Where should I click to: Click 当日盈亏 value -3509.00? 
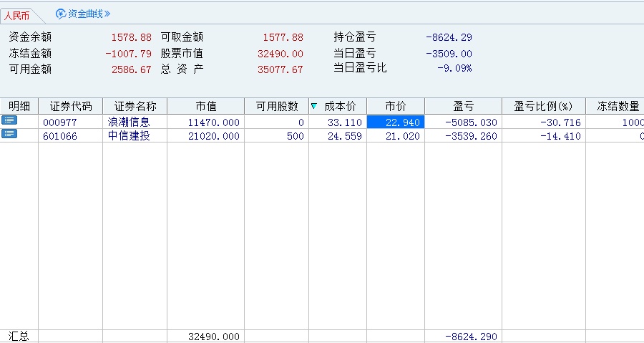(449, 54)
